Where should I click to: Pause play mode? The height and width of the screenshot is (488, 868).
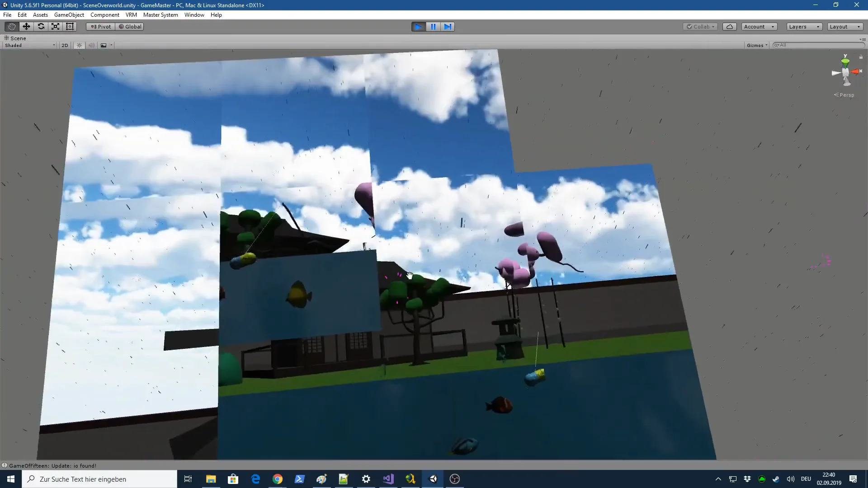point(433,26)
